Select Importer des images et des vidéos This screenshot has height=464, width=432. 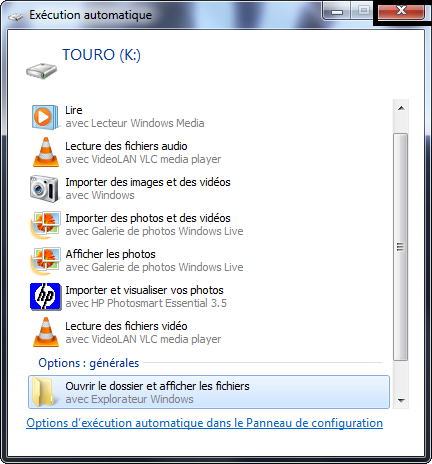coord(209,189)
